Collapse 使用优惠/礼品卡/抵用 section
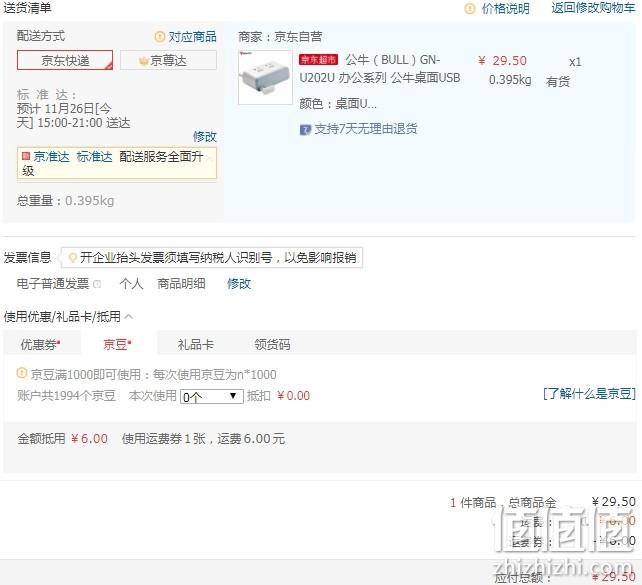 pos(128,316)
